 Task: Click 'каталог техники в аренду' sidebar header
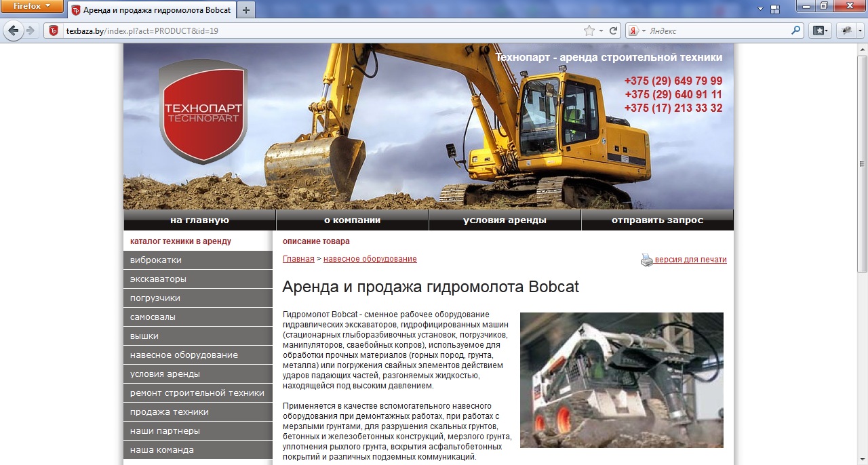pyautogui.click(x=180, y=241)
